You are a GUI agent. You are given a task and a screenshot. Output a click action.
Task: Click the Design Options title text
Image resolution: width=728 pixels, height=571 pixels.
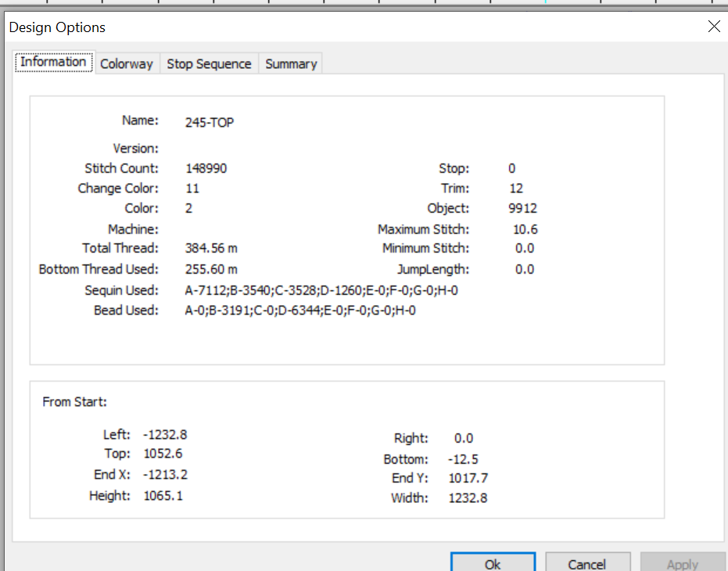click(57, 27)
